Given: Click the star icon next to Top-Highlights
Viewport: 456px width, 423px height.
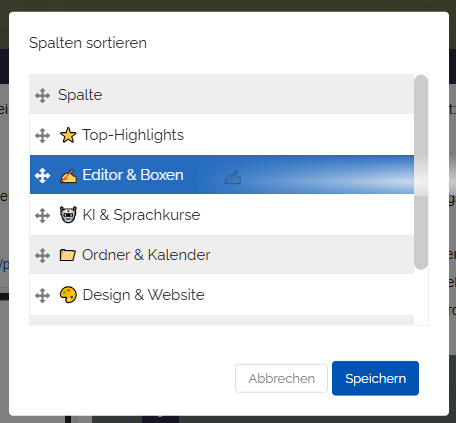Looking at the screenshot, I should 68,135.
